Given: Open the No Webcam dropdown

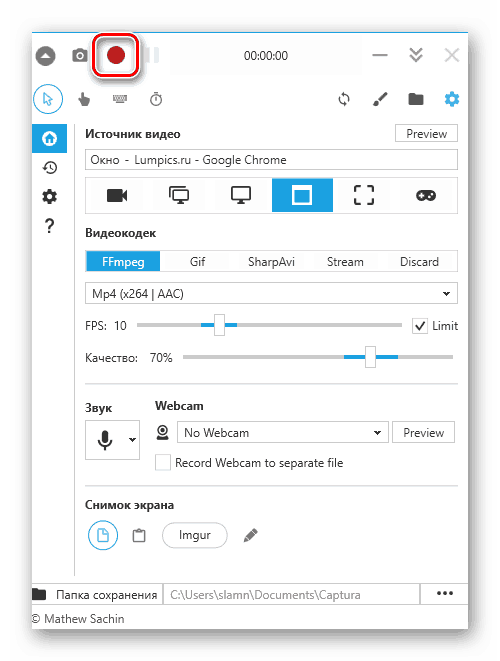Looking at the screenshot, I should tap(282, 433).
